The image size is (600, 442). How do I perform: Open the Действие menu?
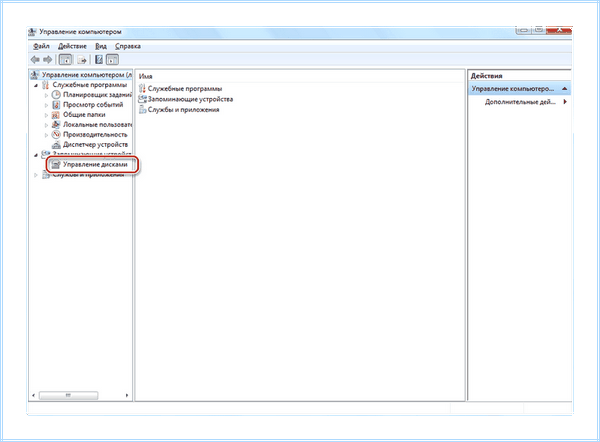tap(72, 46)
